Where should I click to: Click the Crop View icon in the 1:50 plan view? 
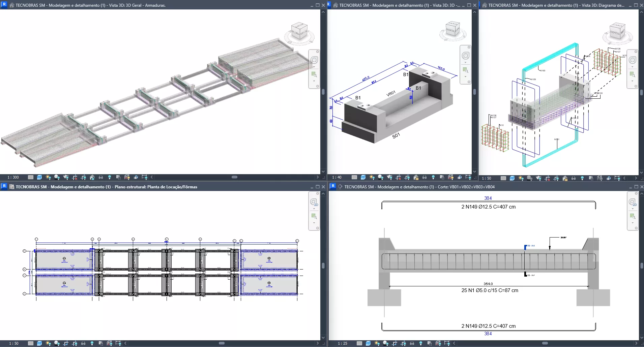pos(66,343)
